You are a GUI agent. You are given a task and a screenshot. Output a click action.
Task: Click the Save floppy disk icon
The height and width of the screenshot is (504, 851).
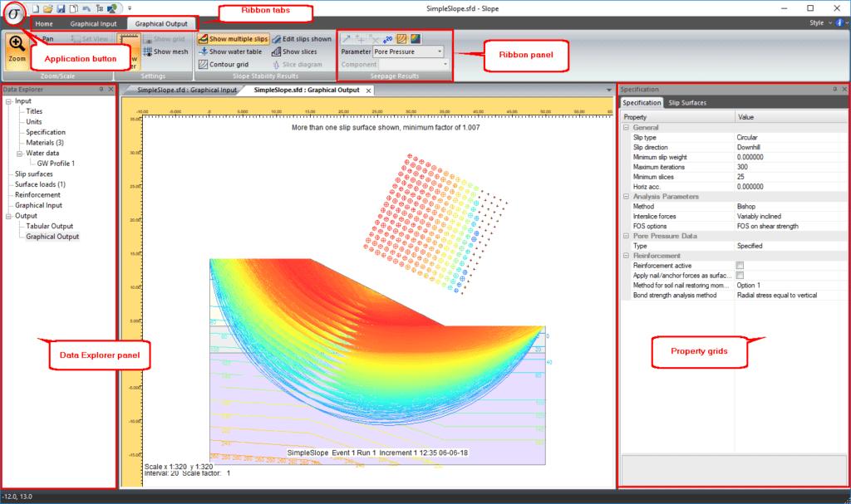coord(61,8)
